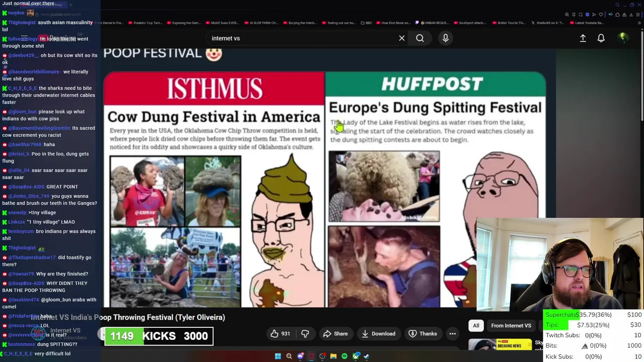Open the Southport attack bookmark
644x362 pixels.
[x=470, y=23]
